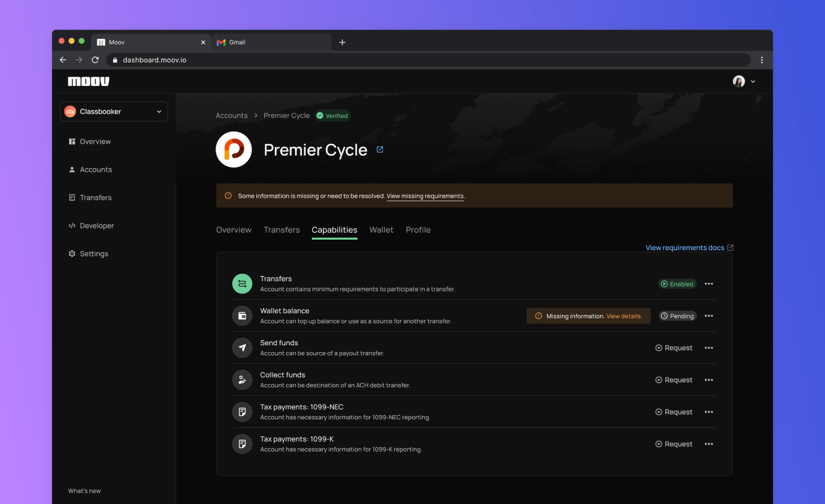The width and height of the screenshot is (825, 504).
Task: Click the Accounts breadcrumb
Action: coord(232,115)
